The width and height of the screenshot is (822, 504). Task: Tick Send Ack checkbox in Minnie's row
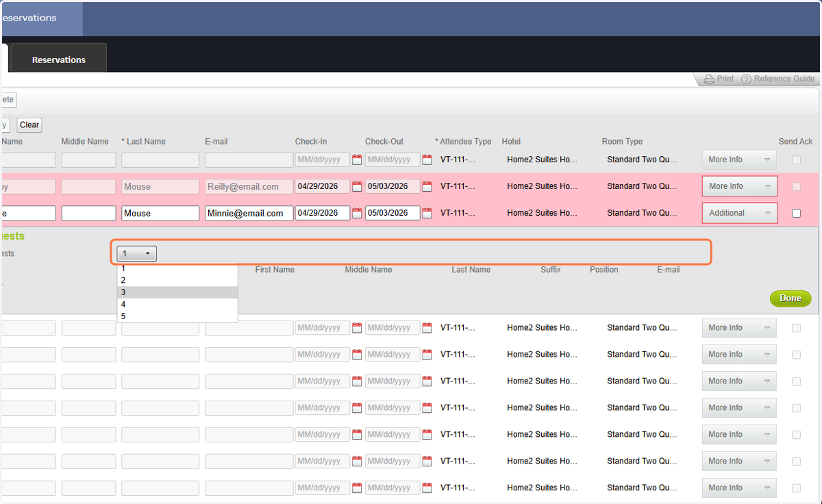click(x=796, y=213)
